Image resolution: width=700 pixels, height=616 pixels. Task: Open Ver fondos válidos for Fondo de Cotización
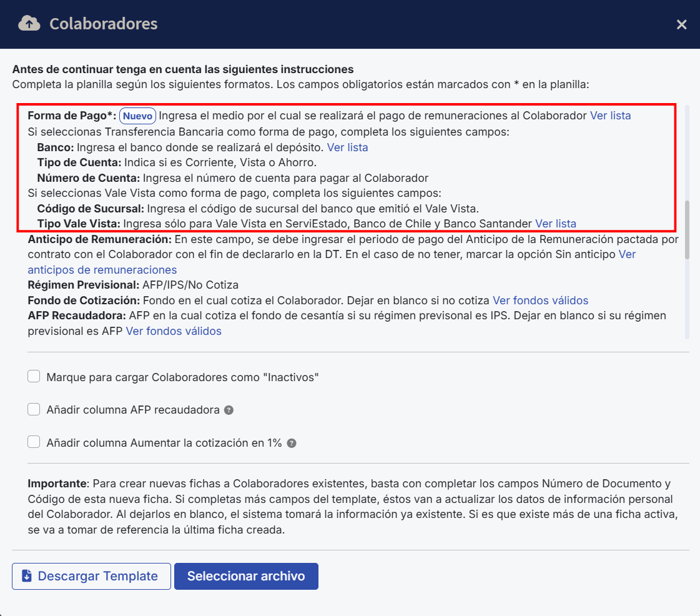(x=540, y=301)
